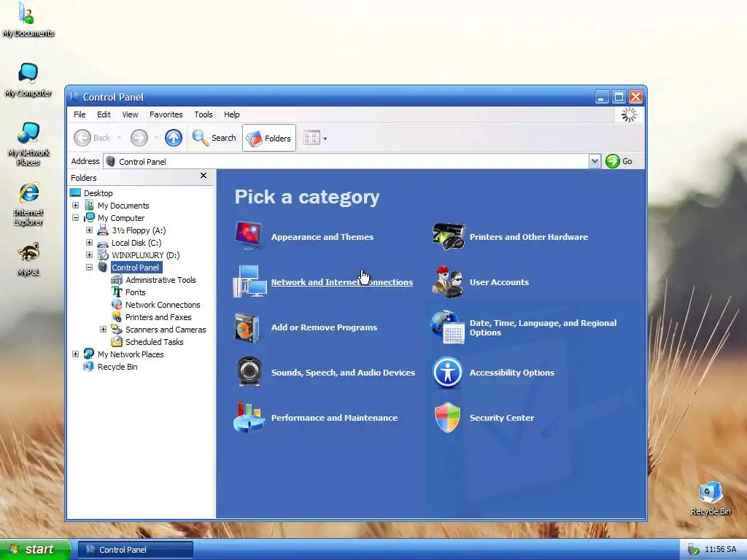This screenshot has width=747, height=560.
Task: Open the File menu
Action: 80,114
